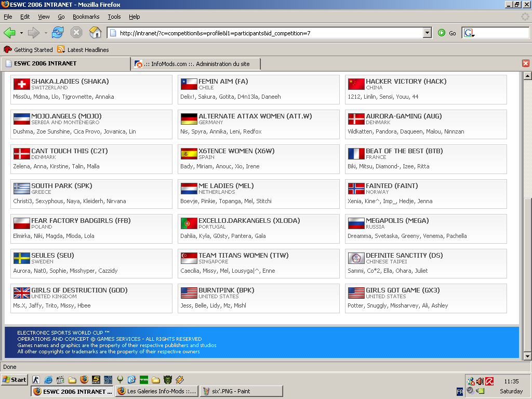Open Firefox quick launch icon
This screenshot has width=532, height=399.
coord(84,380)
